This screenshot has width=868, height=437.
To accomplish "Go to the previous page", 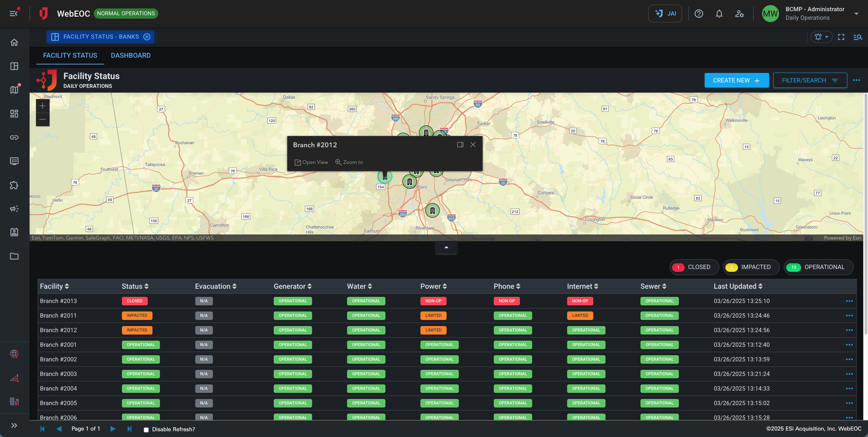I will coord(59,429).
